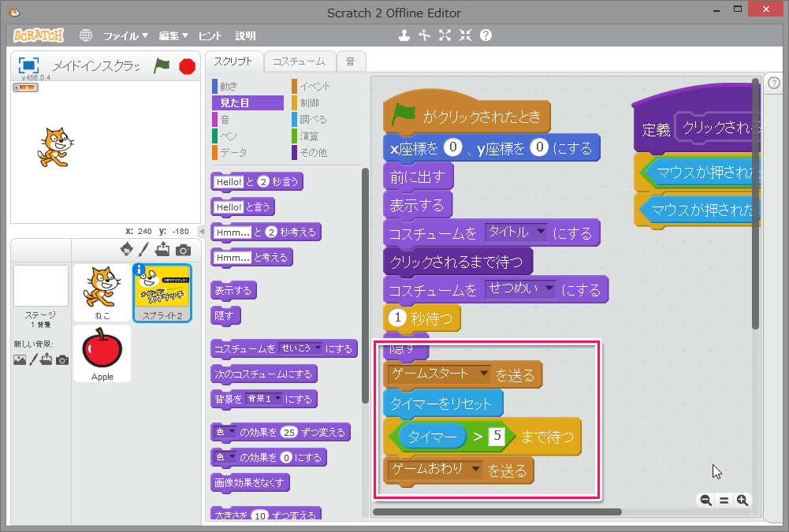Select the ペン block category

coord(247,136)
